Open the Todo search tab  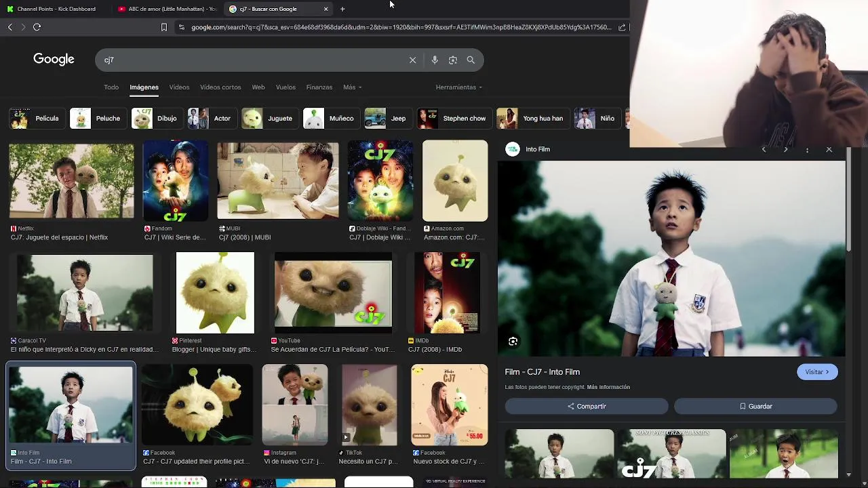(x=111, y=87)
